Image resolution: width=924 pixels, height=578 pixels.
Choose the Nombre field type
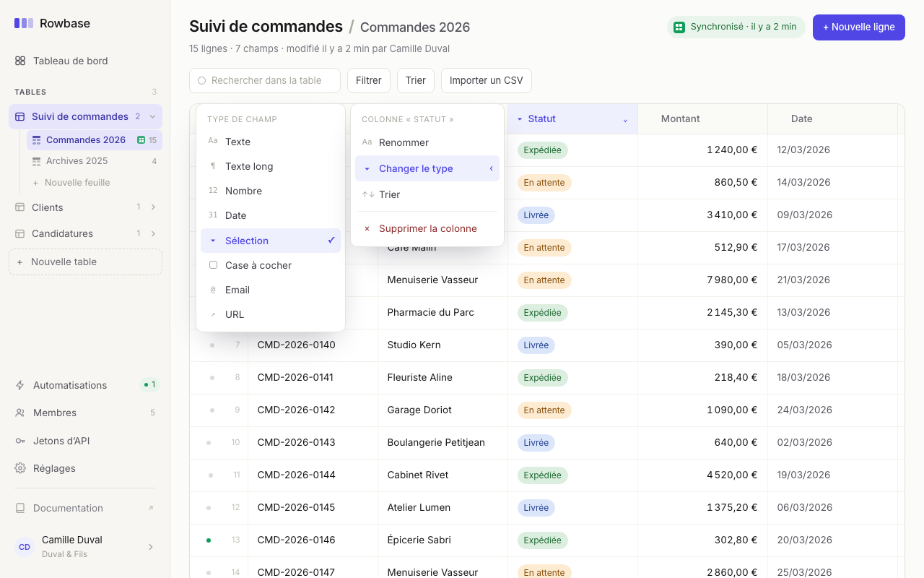pyautogui.click(x=271, y=191)
